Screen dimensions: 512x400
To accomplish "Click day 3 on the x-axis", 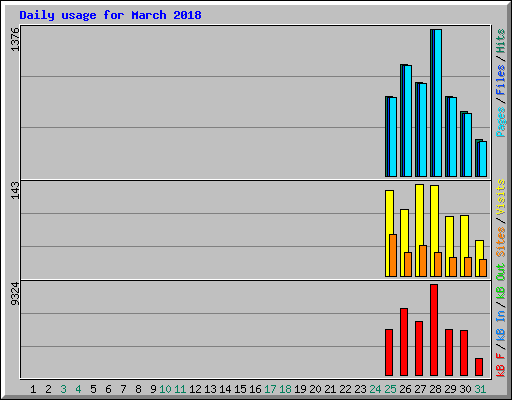I will [x=63, y=389].
